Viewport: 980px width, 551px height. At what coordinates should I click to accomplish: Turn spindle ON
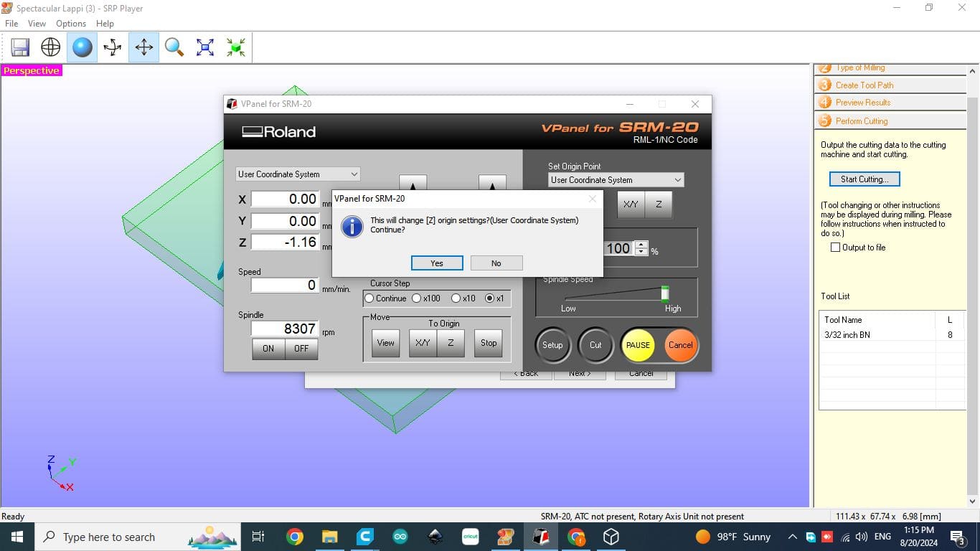268,348
